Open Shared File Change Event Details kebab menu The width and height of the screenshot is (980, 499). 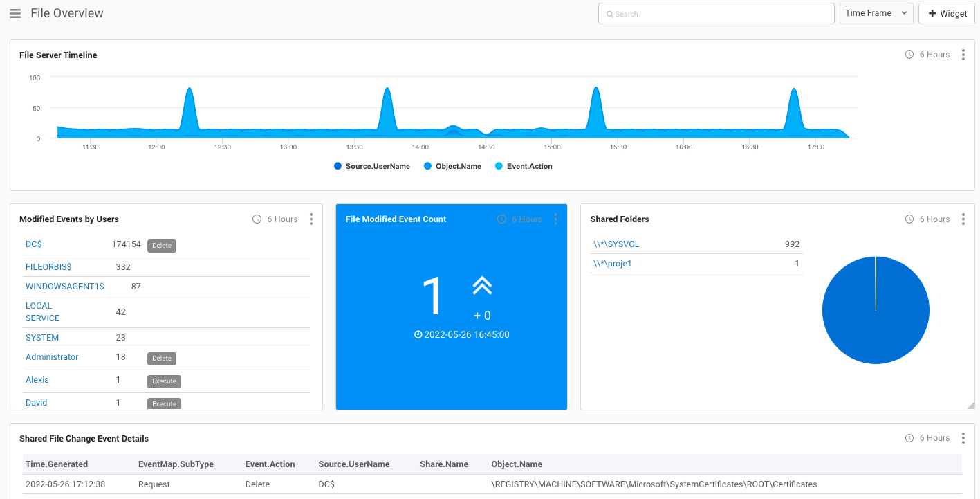[963, 438]
